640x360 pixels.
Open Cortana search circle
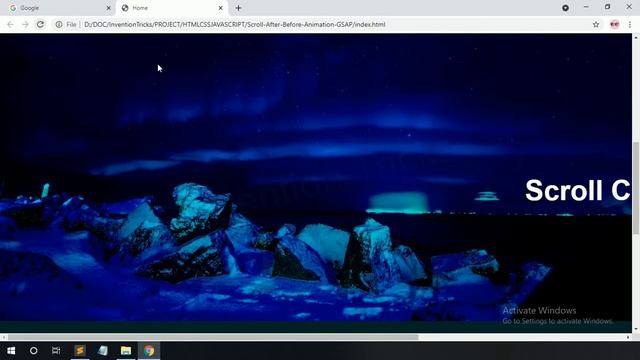coord(33,351)
